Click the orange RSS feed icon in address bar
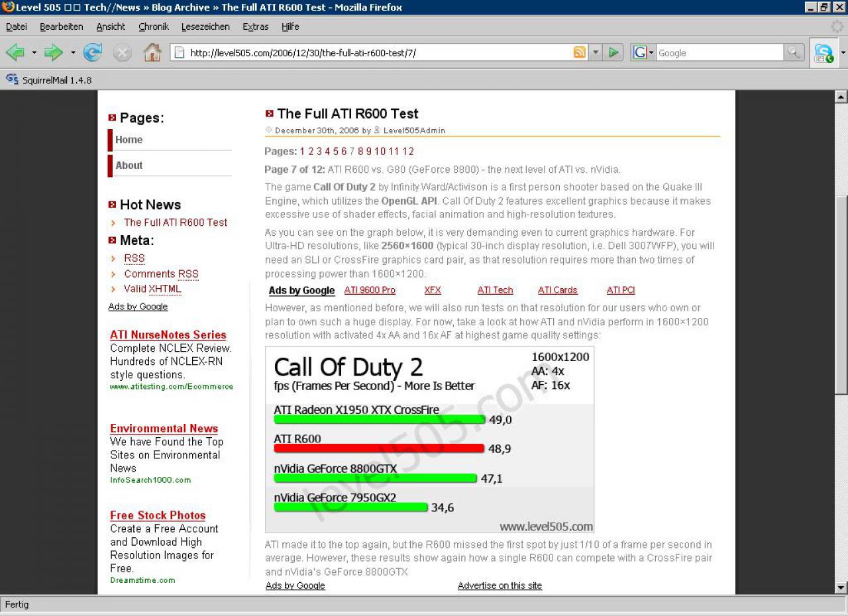848x616 pixels. (x=580, y=53)
